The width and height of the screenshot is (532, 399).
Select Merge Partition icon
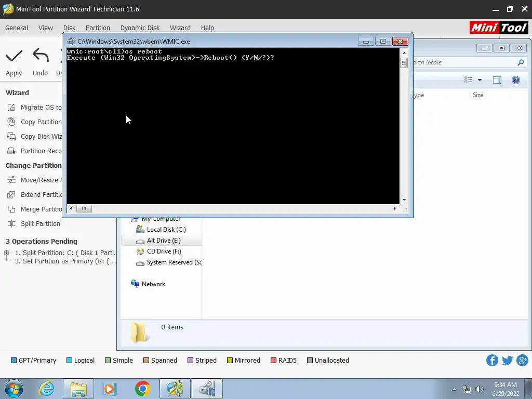coord(11,209)
